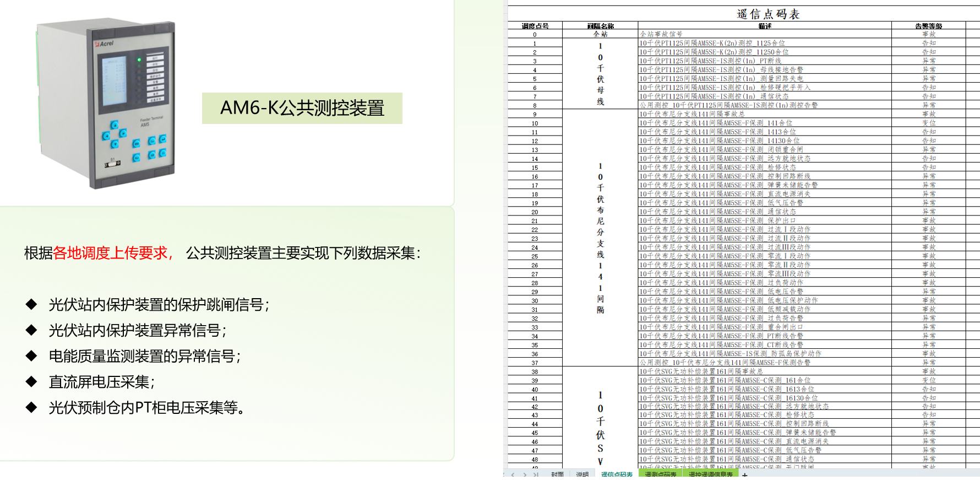
Task: Click the AM5SE-F保测_141合位 cell
Action: pos(765,123)
